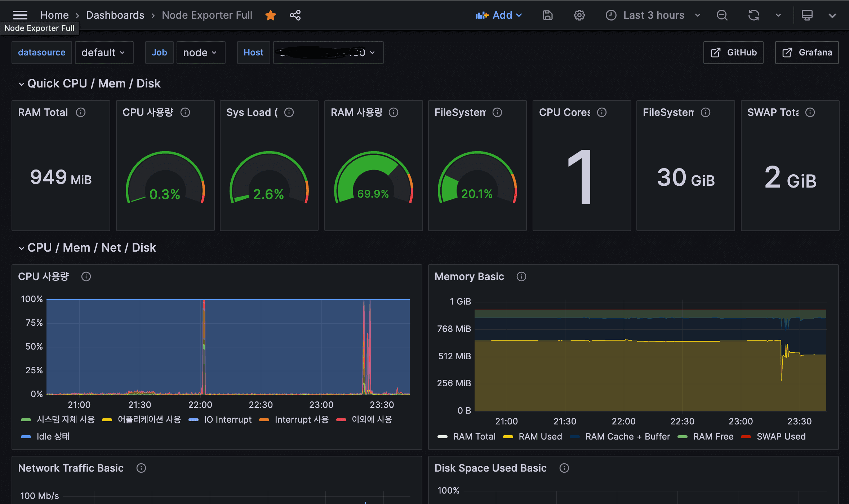Click the zoom out time range icon

(x=722, y=15)
